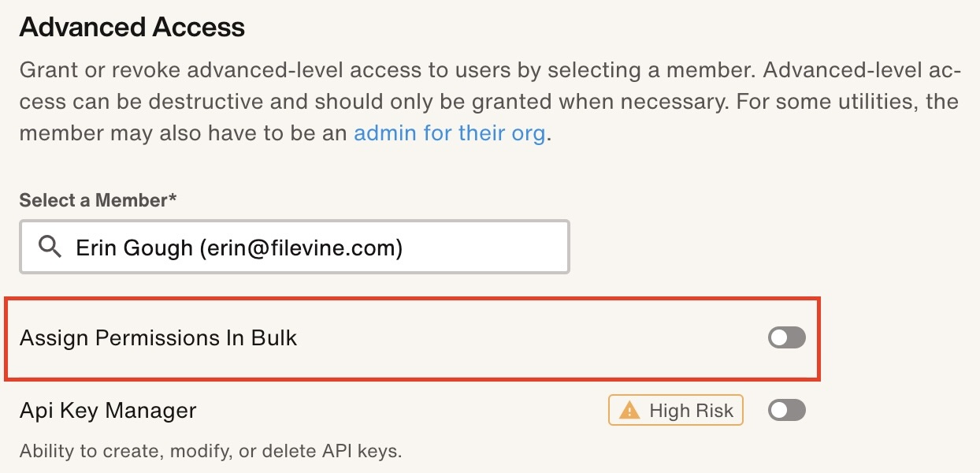Click the email 'erin@filevine.com' in the field
The image size is (980, 473).
[x=301, y=248]
